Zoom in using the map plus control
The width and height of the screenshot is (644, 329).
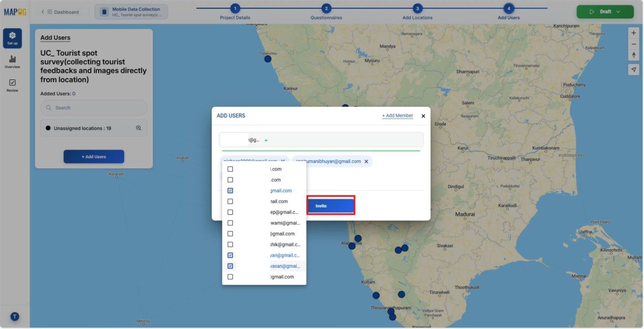(633, 32)
